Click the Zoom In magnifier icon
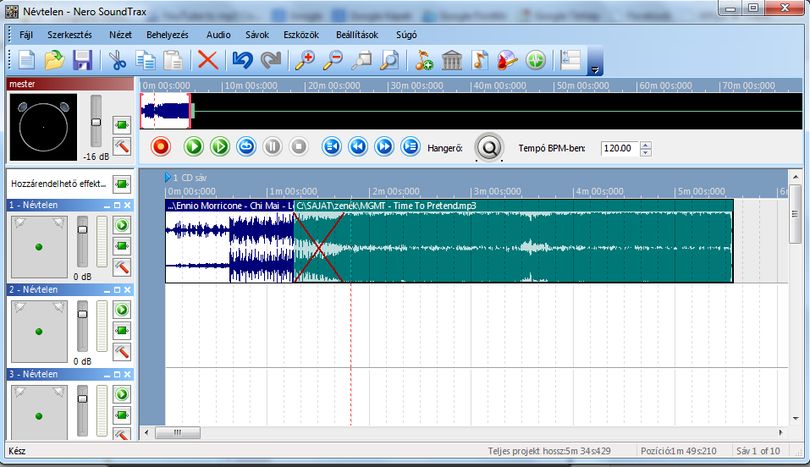Image resolution: width=810 pixels, height=467 pixels. pos(305,60)
